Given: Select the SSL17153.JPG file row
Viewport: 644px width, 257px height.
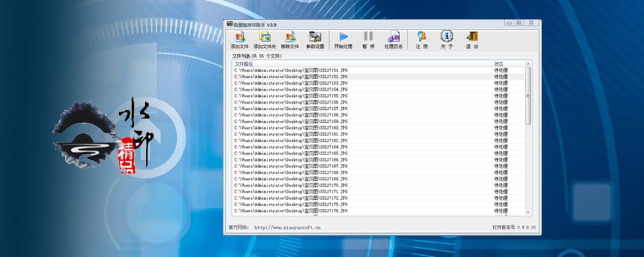Looking at the screenshot, I should tap(379, 83).
